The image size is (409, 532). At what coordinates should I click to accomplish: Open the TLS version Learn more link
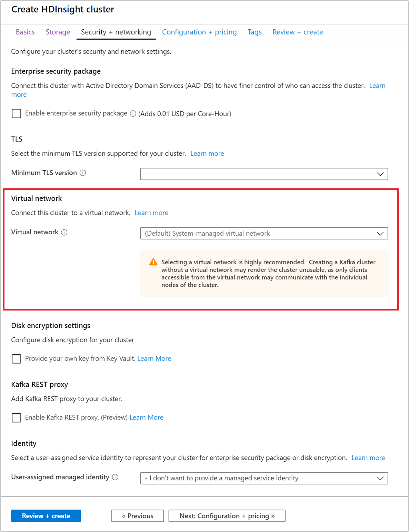(x=207, y=154)
